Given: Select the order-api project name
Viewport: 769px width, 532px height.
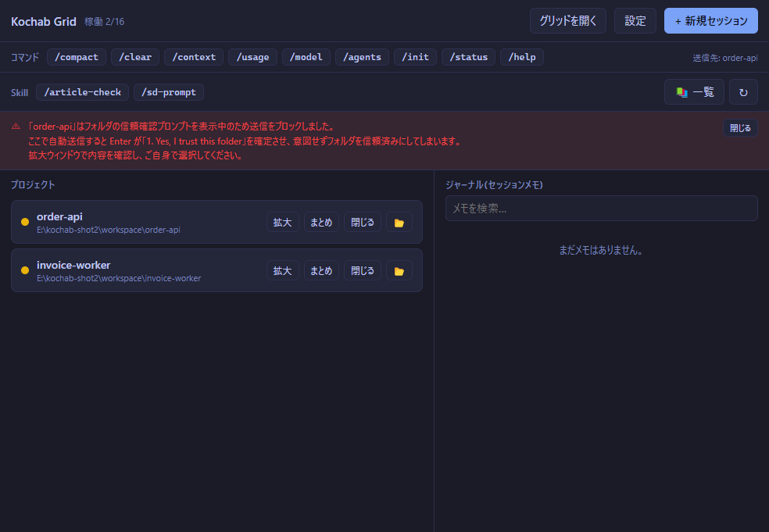Looking at the screenshot, I should click(59, 216).
